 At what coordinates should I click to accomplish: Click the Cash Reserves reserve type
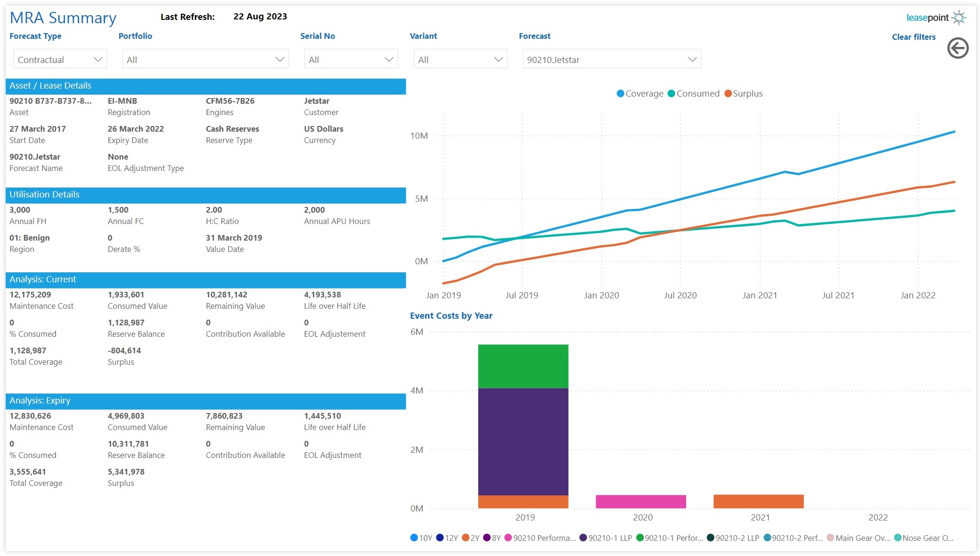click(232, 129)
